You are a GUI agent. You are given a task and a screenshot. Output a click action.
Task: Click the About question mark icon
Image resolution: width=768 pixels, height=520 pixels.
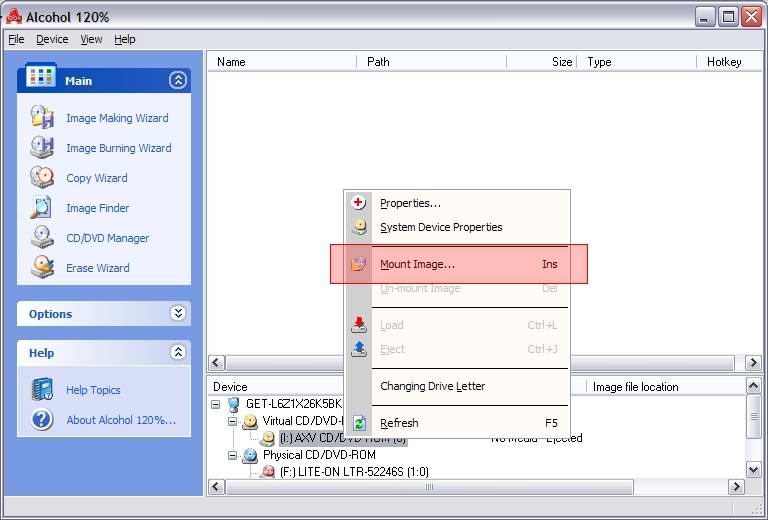(x=42, y=420)
